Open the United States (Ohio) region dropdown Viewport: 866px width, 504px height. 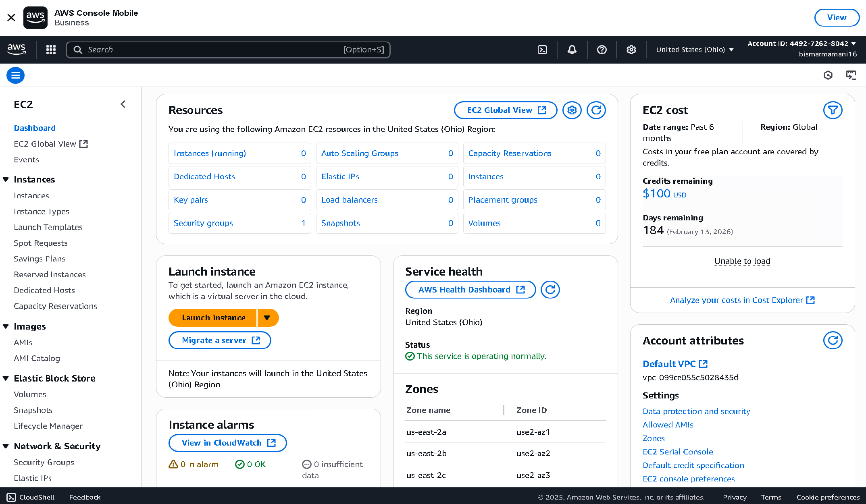pos(694,50)
